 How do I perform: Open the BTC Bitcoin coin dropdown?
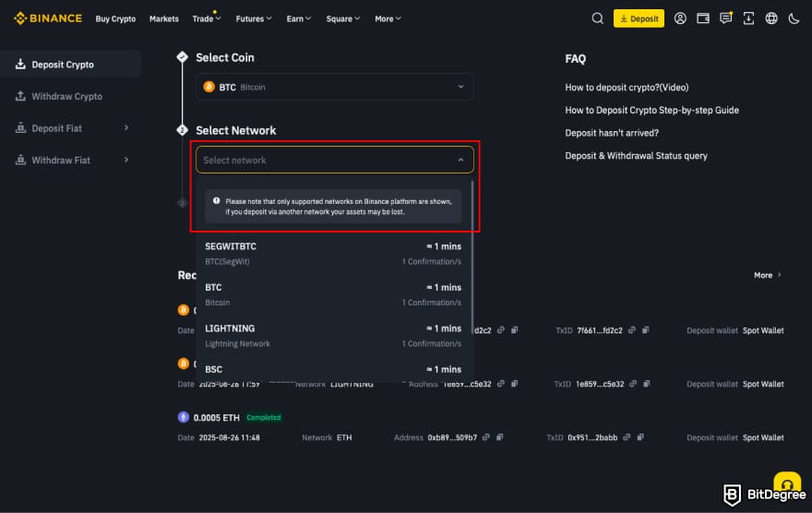(335, 87)
